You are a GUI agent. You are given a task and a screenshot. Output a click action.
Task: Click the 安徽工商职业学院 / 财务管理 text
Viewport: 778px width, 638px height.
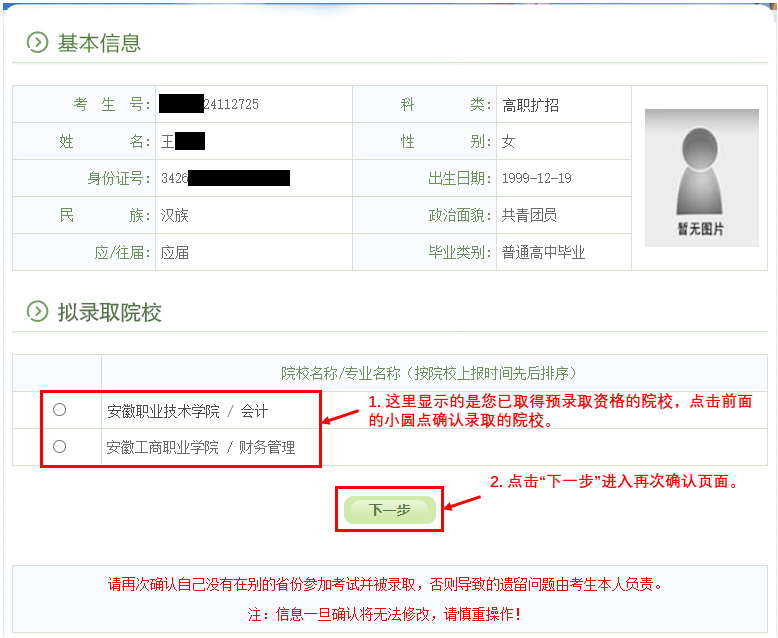200,447
